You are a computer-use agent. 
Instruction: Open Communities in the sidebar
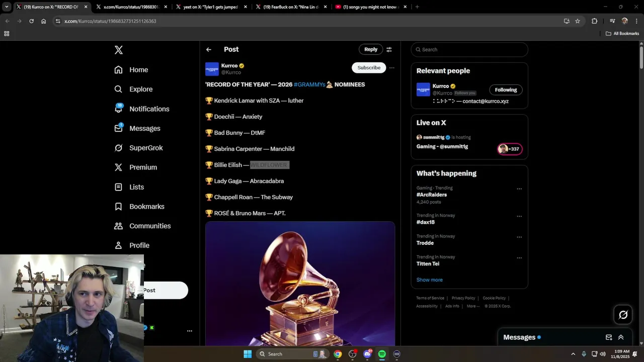(142, 226)
